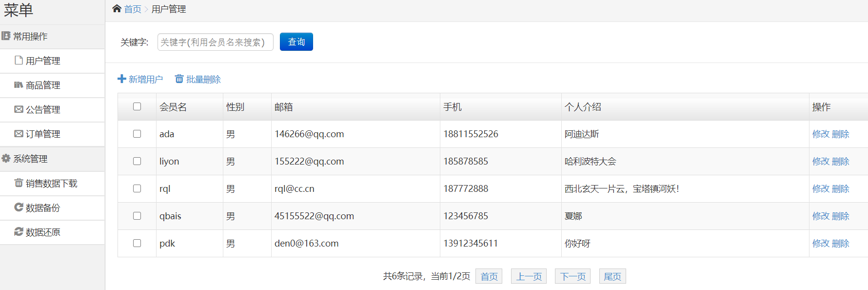868x290 pixels.
Task: Collapse the 系统管理 menu section
Action: point(52,159)
